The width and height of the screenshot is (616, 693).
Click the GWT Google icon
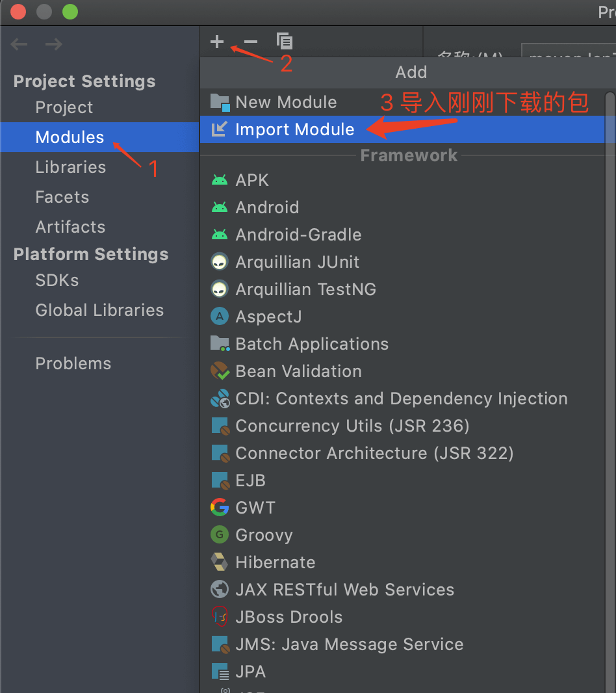220,507
